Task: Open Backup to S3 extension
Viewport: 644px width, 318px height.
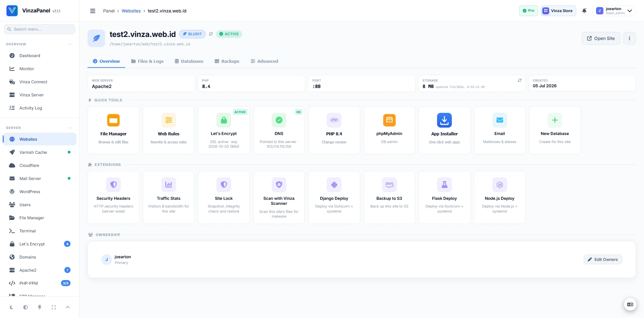Action: pos(389,197)
